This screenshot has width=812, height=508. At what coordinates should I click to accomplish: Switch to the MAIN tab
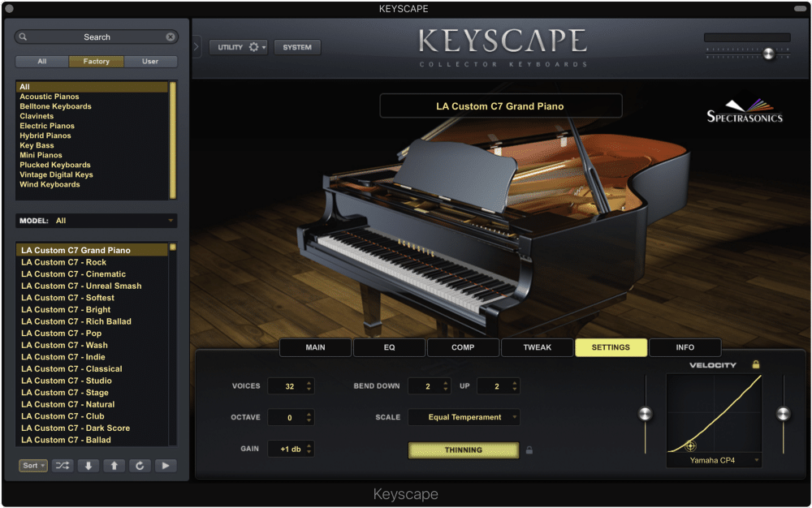(x=315, y=347)
